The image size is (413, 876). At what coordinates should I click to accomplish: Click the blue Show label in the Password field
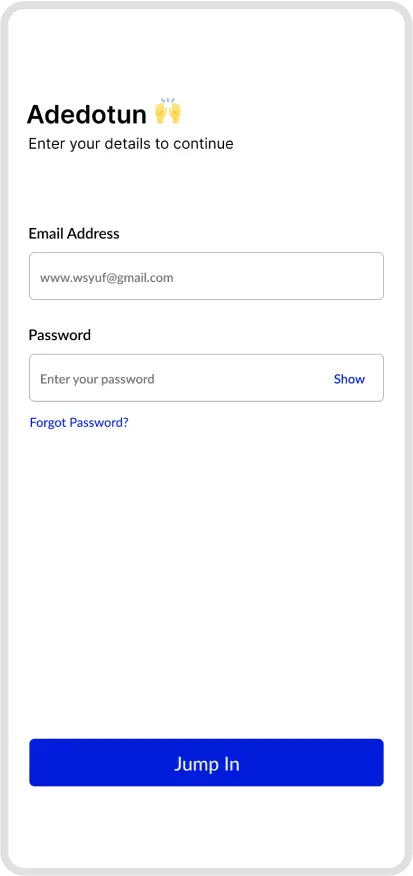(x=349, y=379)
